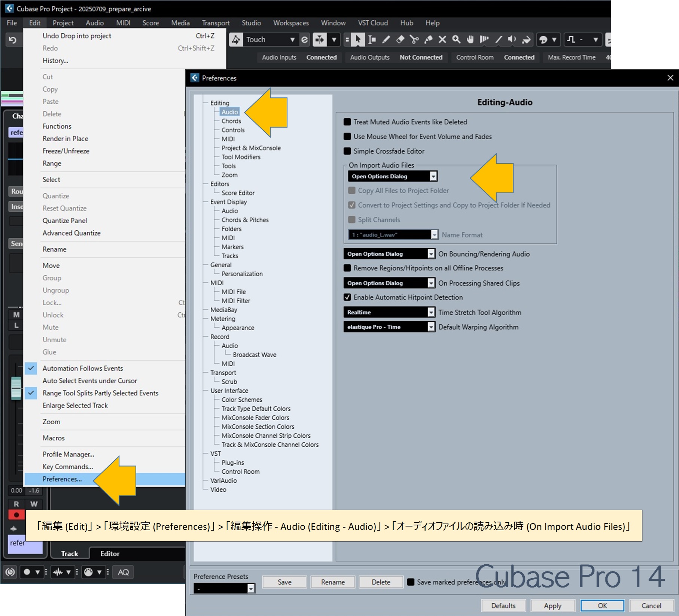The width and height of the screenshot is (679, 616).
Task: Click the Cancel button in Preferences
Action: pos(651,606)
